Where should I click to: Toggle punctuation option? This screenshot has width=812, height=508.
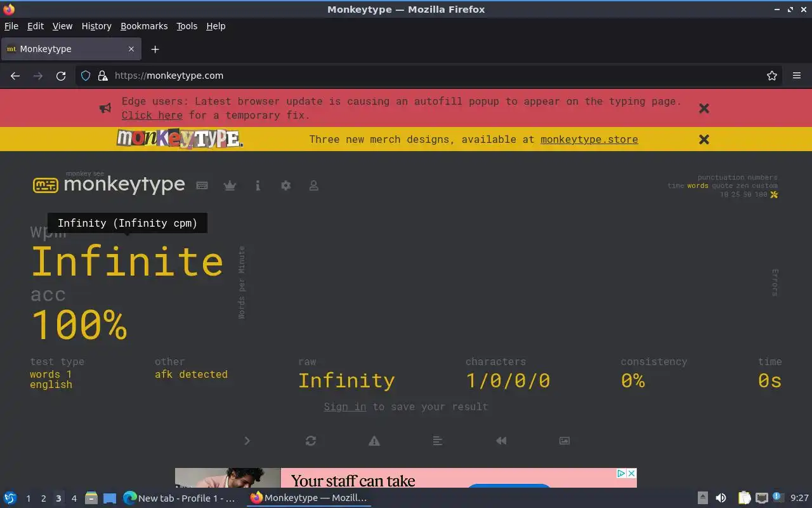(723, 178)
